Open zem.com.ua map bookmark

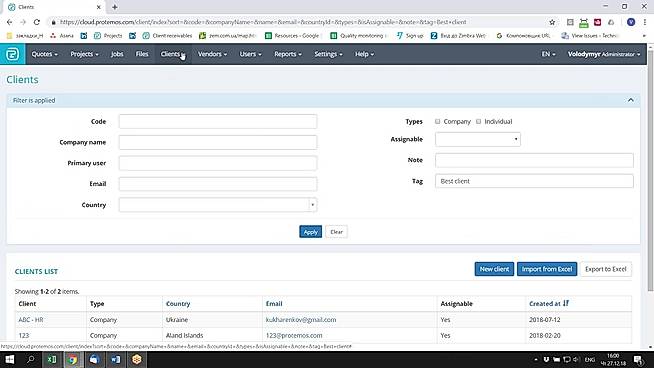point(227,36)
